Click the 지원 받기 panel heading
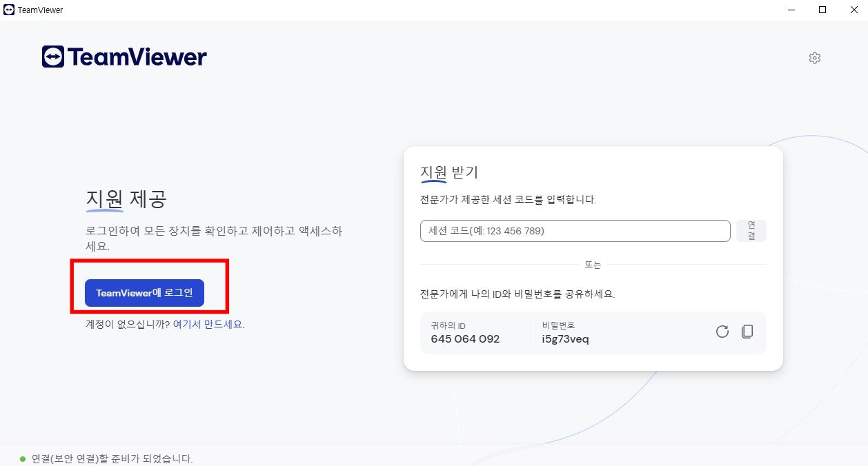This screenshot has height=466, width=868. pyautogui.click(x=448, y=172)
